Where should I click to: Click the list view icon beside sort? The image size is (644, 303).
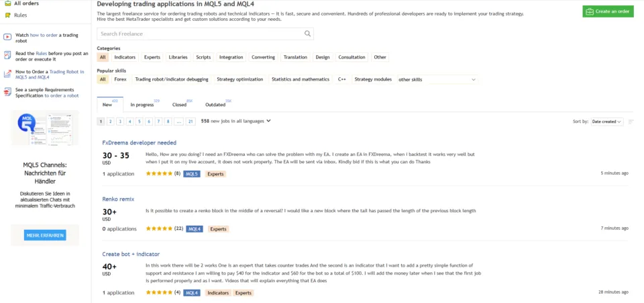pos(631,122)
